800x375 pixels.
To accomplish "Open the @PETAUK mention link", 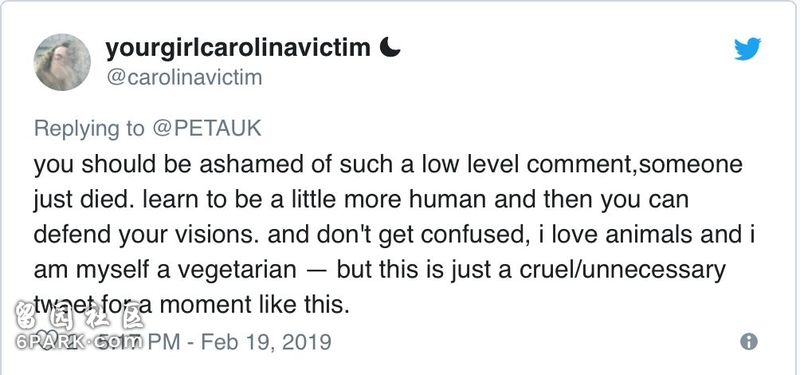I will 207,129.
